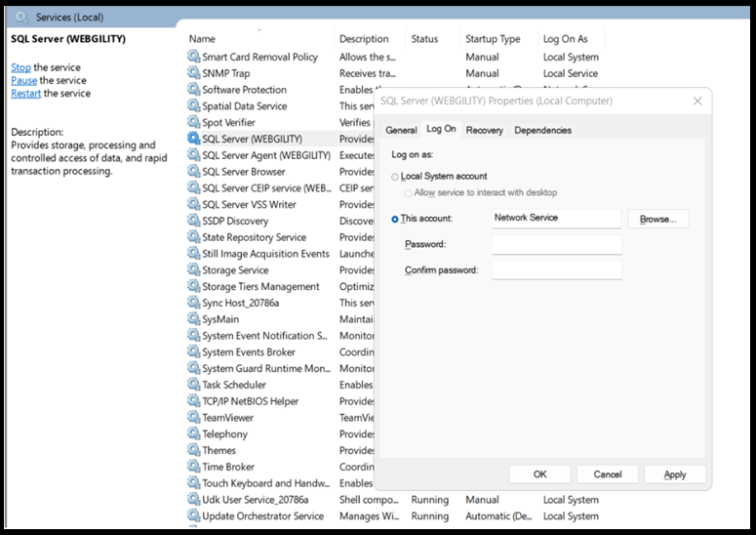Select the Task Scheduler service icon

click(x=193, y=385)
